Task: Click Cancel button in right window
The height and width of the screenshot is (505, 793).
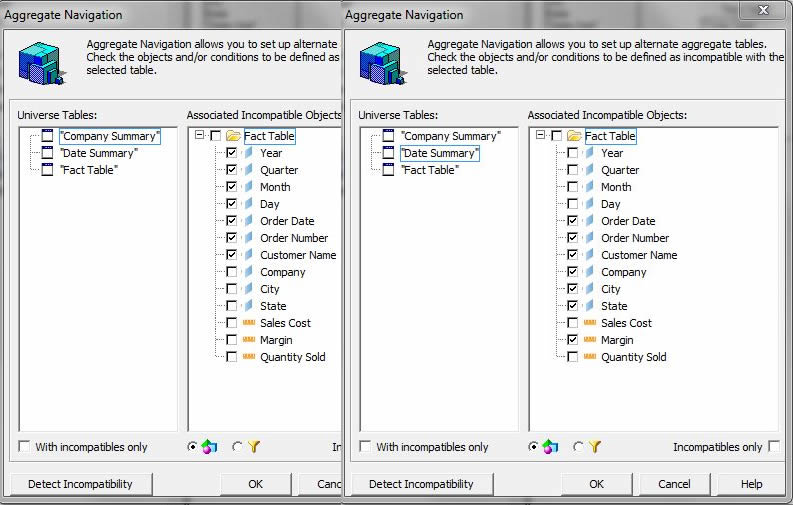Action: pos(675,484)
